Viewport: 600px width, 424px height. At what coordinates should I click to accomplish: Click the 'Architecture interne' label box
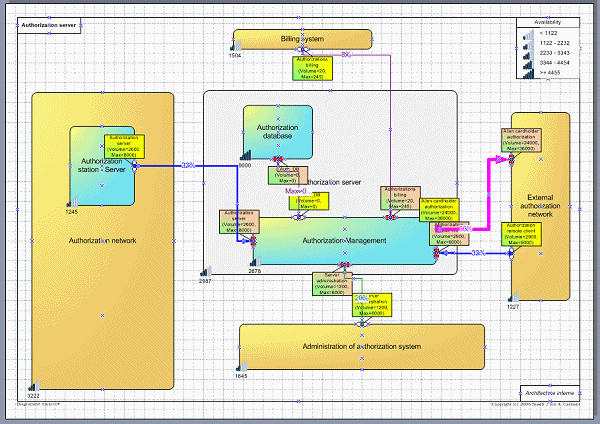click(550, 393)
